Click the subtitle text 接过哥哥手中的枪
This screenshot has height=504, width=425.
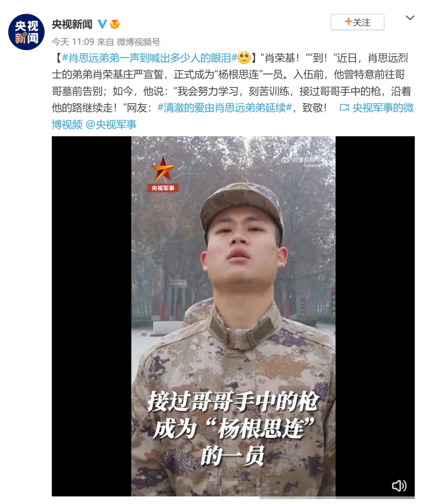point(233,402)
